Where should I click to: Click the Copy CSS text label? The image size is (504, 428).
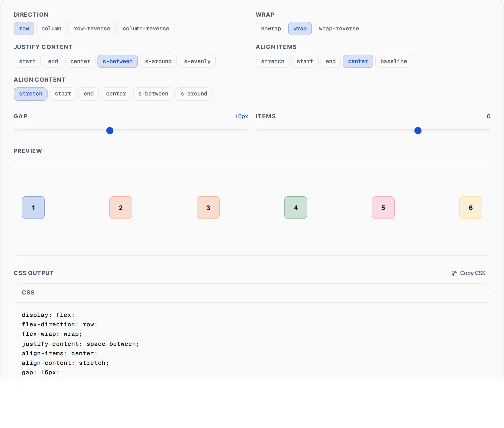pos(473,273)
